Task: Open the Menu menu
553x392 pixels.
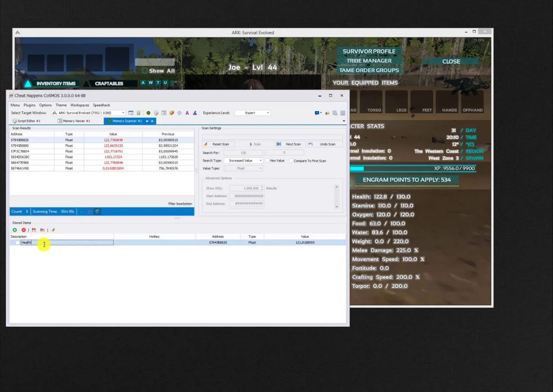Action: point(15,105)
